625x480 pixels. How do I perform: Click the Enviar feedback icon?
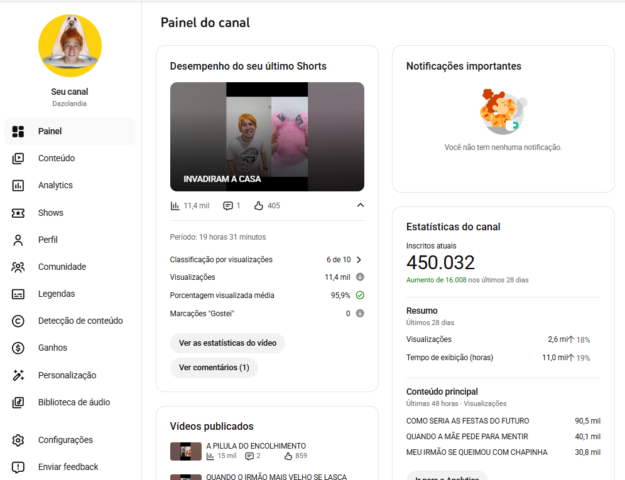tap(18, 467)
